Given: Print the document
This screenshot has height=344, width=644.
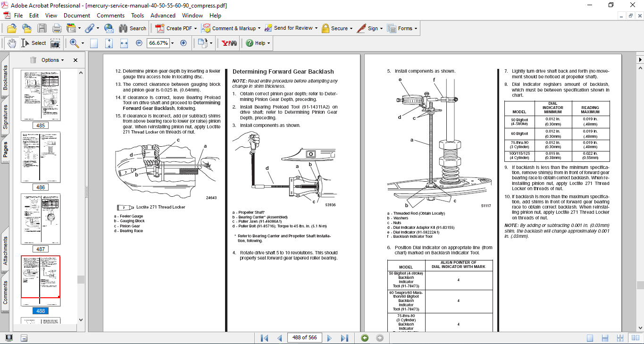Looking at the screenshot, I should click(x=56, y=28).
